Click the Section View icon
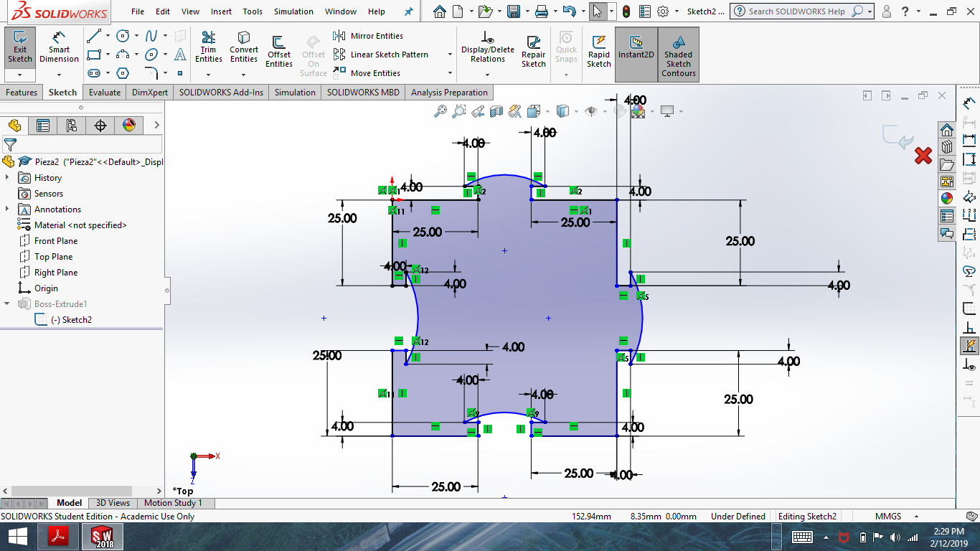The height and width of the screenshot is (551, 980). pyautogui.click(x=496, y=111)
